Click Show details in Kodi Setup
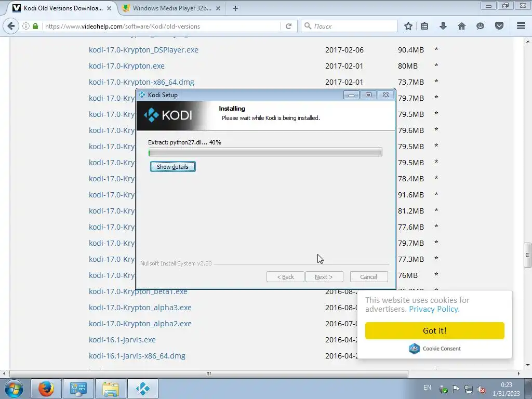This screenshot has height=399, width=532. coord(172,167)
